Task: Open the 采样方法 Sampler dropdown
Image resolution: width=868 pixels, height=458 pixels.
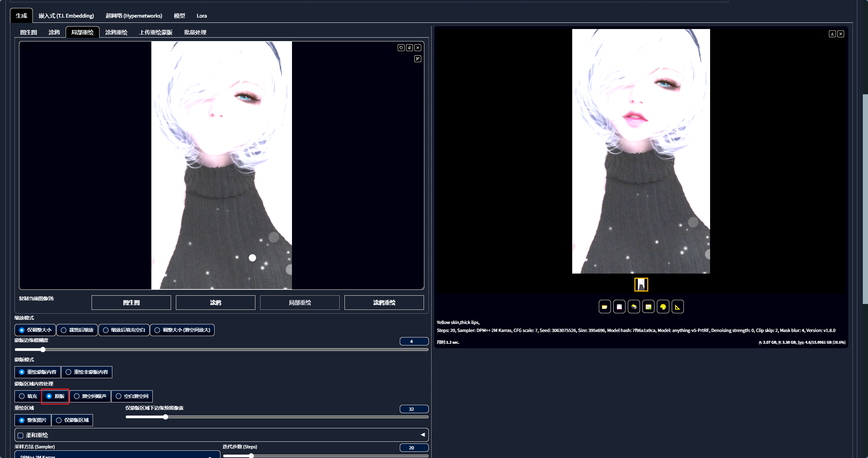Action: 117,455
